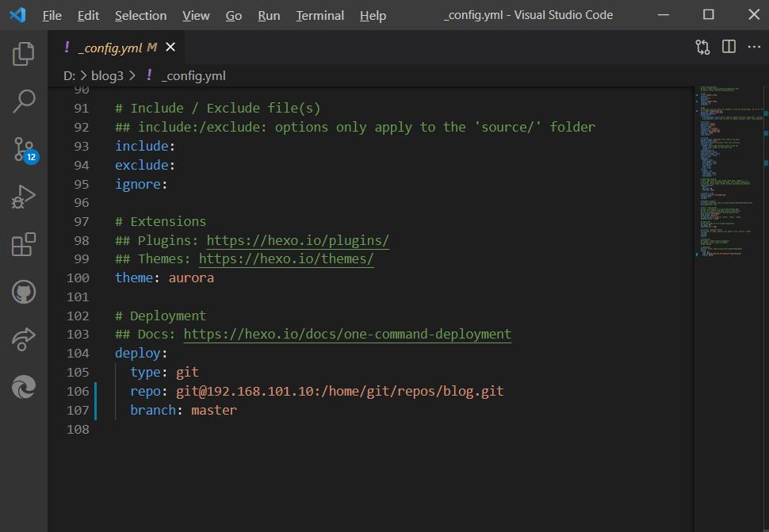
Task: Open the Go menu
Action: (233, 16)
